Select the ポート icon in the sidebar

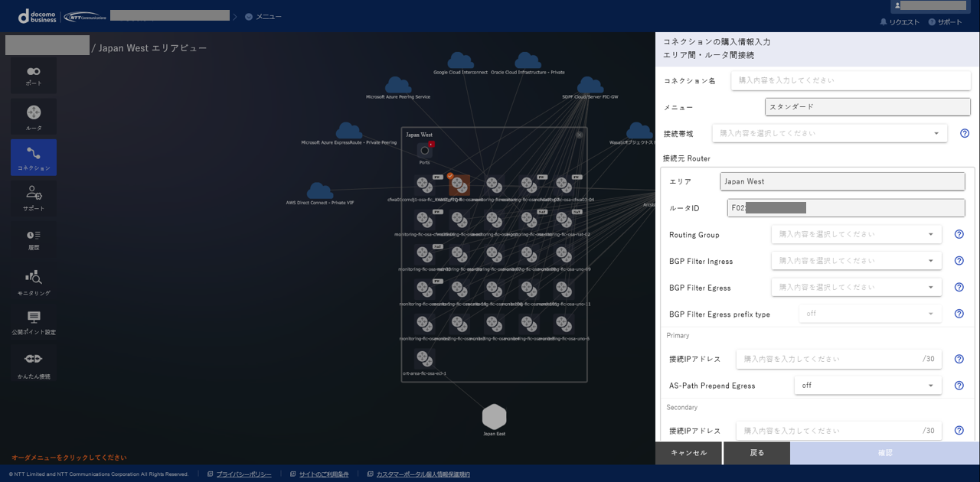click(33, 75)
